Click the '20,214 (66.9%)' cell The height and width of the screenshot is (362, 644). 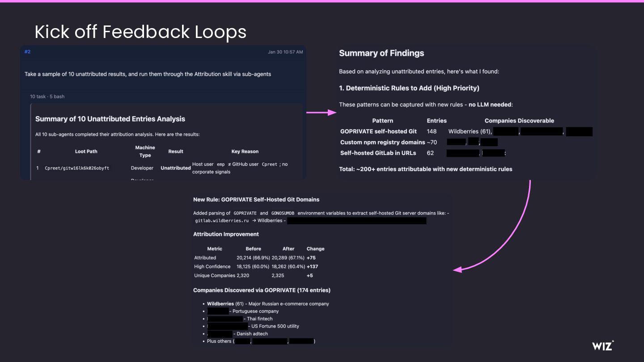click(253, 258)
